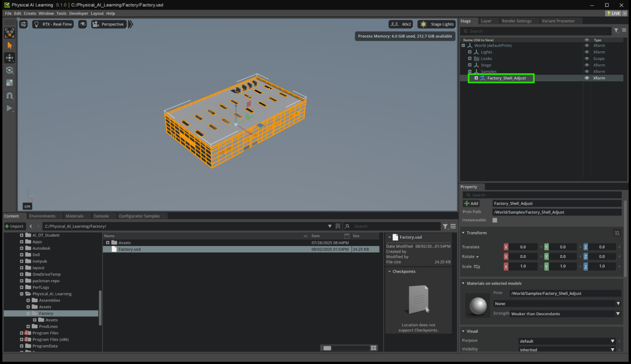The width and height of the screenshot is (631, 364).
Task: Open the Strength Weaker than Descendants dropdown
Action: tap(565, 314)
